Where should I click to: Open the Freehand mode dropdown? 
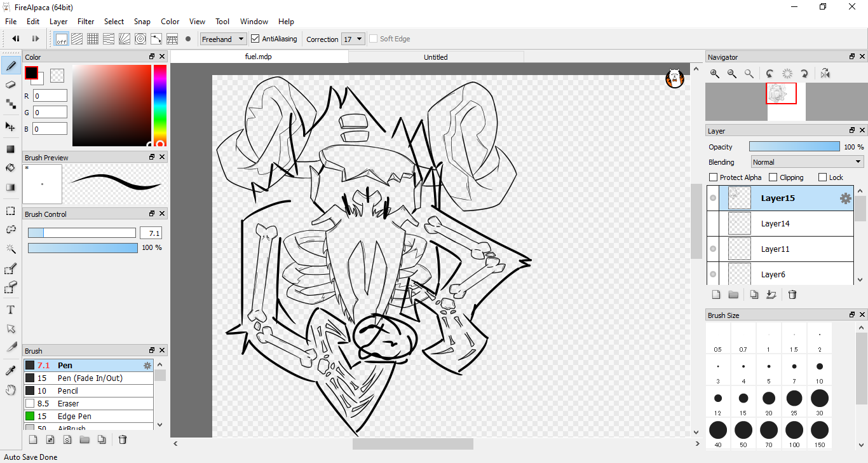(223, 39)
